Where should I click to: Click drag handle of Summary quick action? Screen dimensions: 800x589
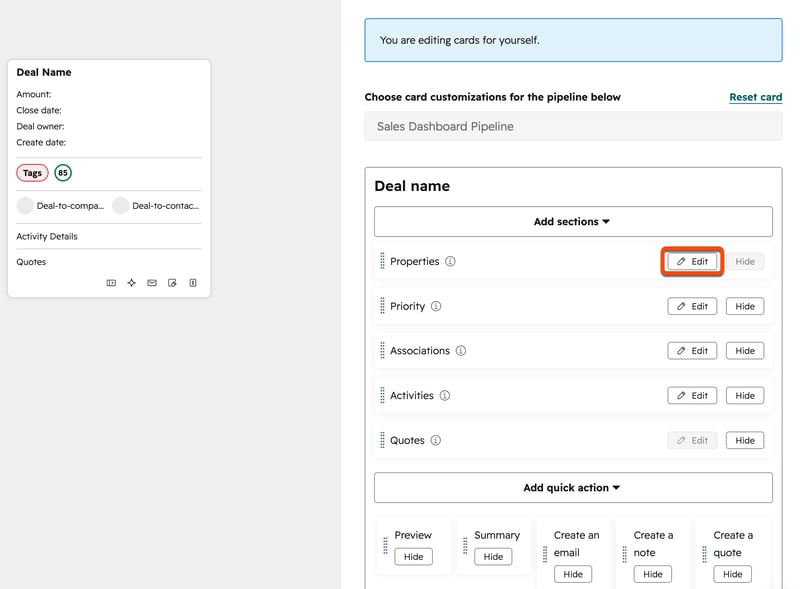[465, 545]
